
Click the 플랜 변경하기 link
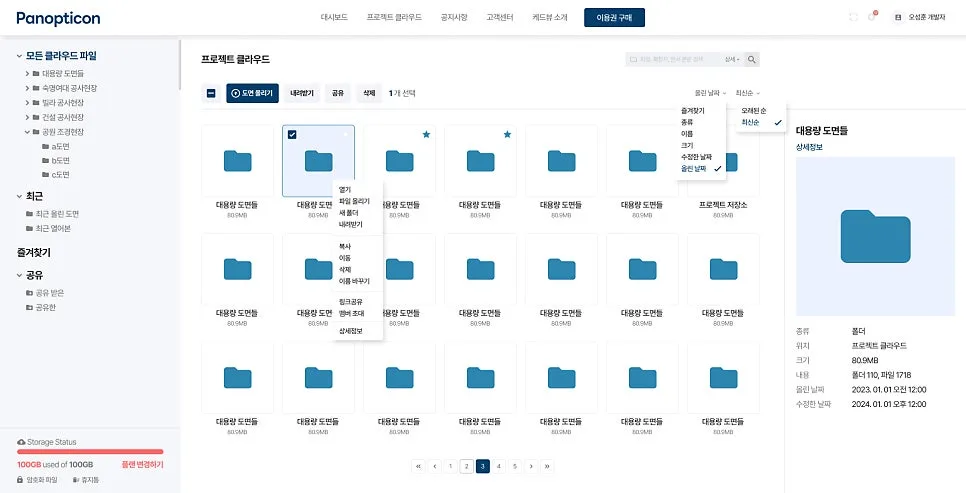click(142, 465)
